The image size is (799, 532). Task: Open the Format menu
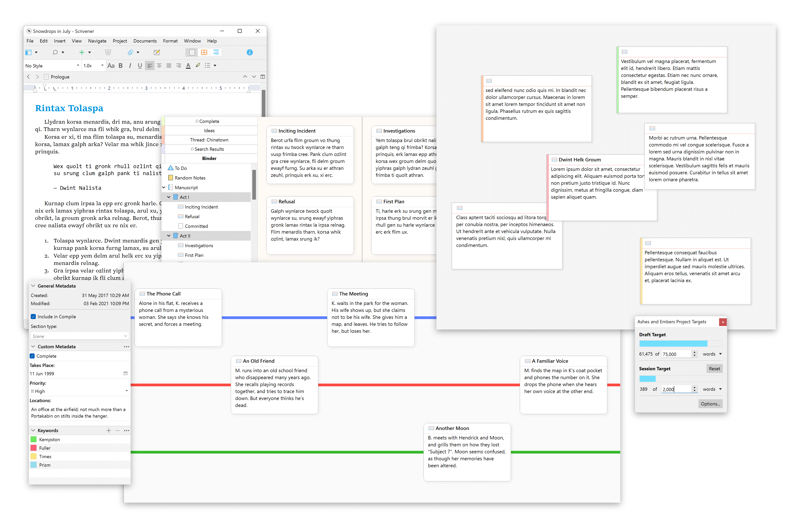coord(170,41)
